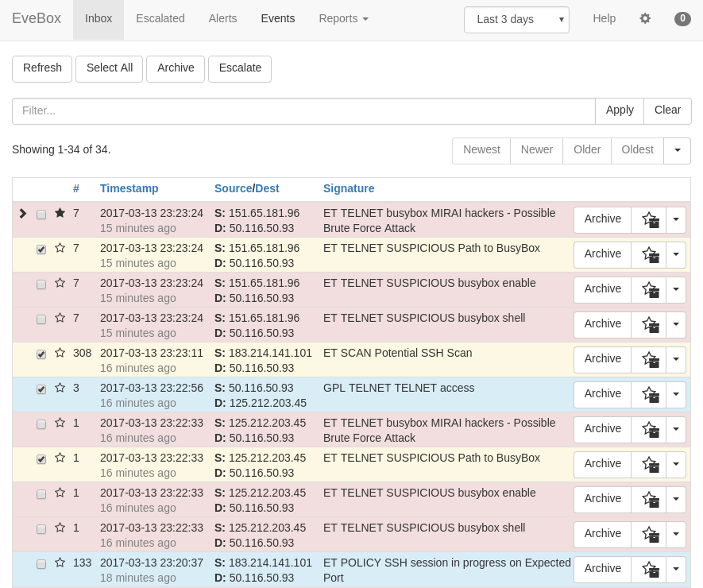Sort by the Timestamp column header
The image size is (703, 588).
(129, 188)
